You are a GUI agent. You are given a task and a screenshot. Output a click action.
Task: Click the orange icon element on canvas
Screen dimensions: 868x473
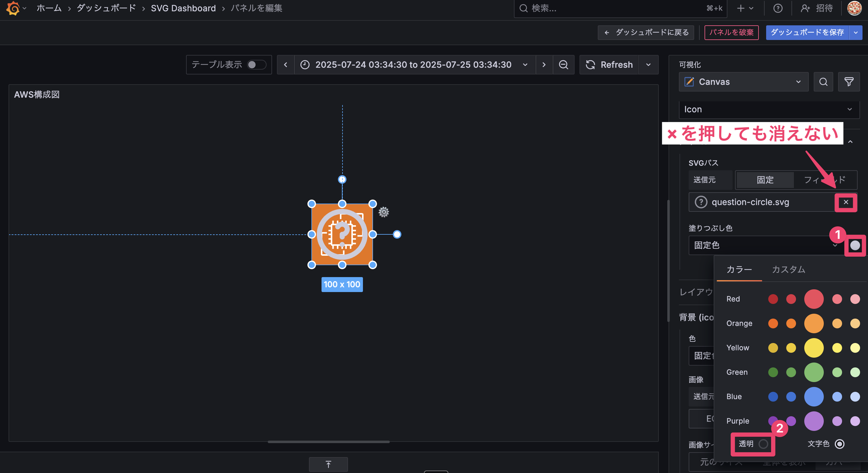pos(342,234)
